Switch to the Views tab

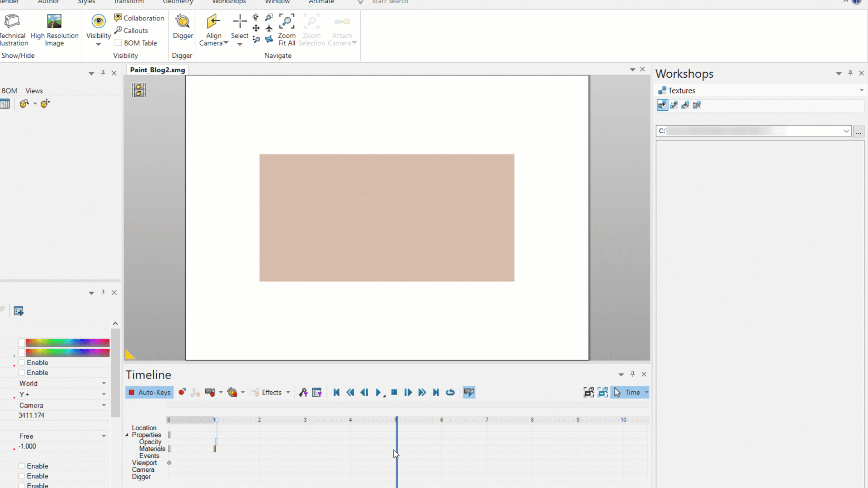click(x=34, y=91)
